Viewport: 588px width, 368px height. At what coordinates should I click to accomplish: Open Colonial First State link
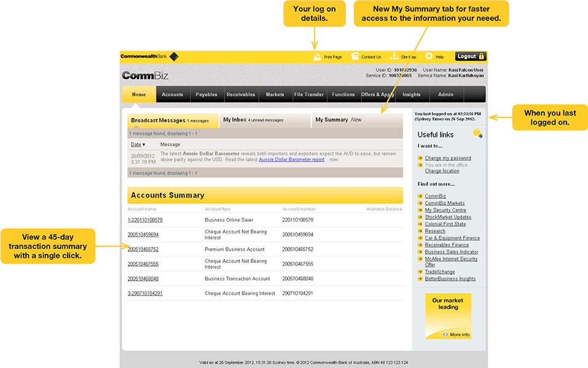[445, 224]
